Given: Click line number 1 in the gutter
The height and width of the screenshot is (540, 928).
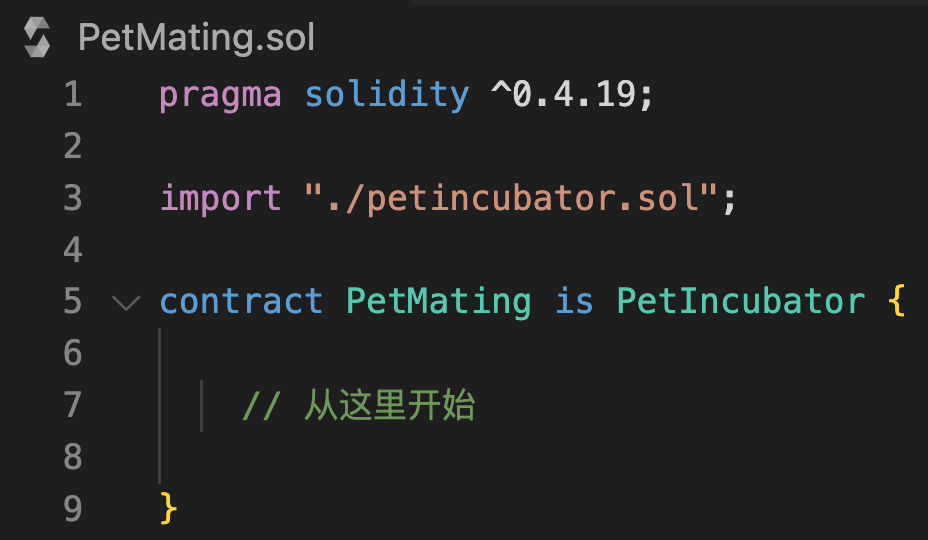Looking at the screenshot, I should 72,94.
